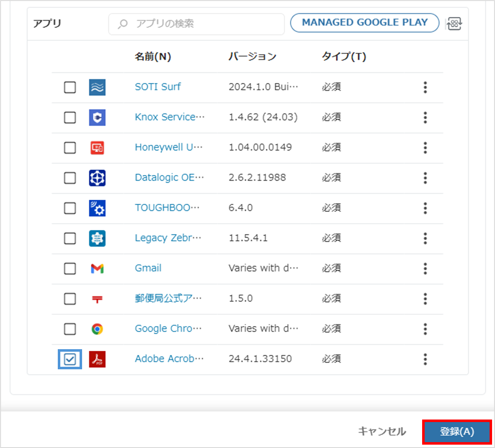The width and height of the screenshot is (495, 448).
Task: Click the SOTI Surf app icon
Action: 97,87
